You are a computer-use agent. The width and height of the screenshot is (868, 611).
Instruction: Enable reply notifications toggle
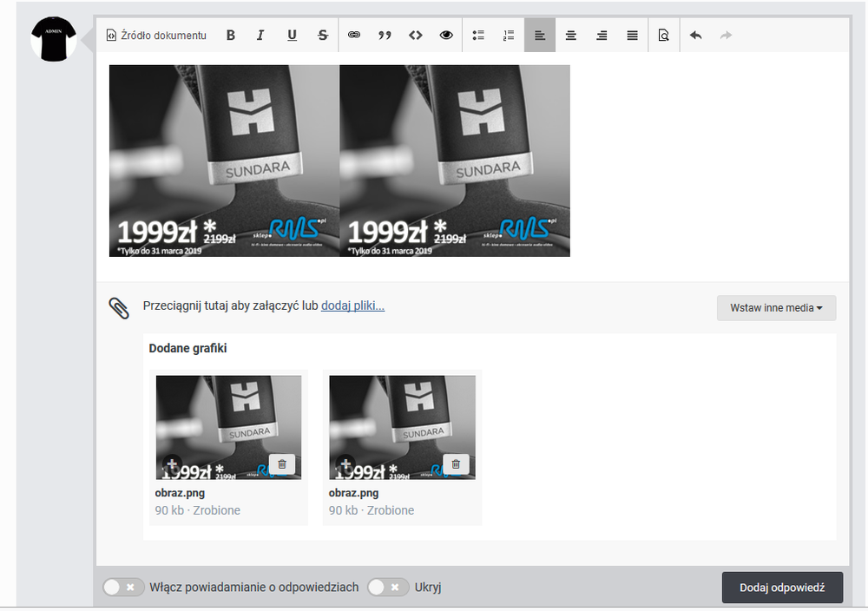coord(123,587)
